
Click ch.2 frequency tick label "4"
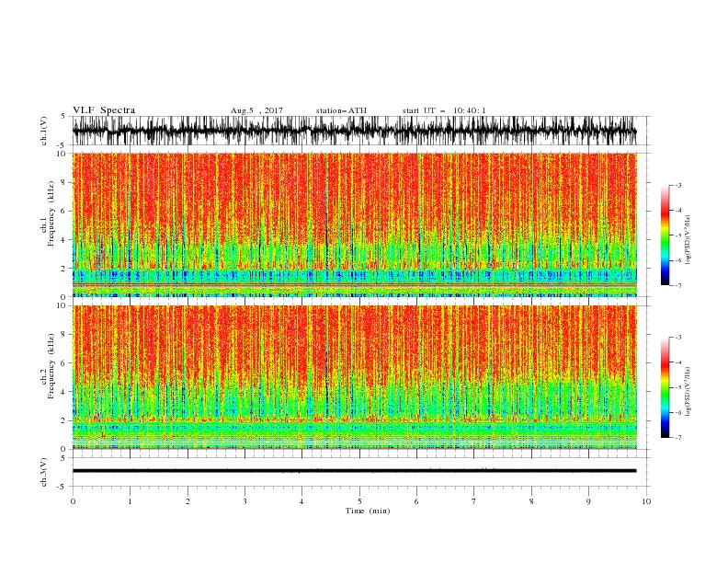[x=64, y=392]
